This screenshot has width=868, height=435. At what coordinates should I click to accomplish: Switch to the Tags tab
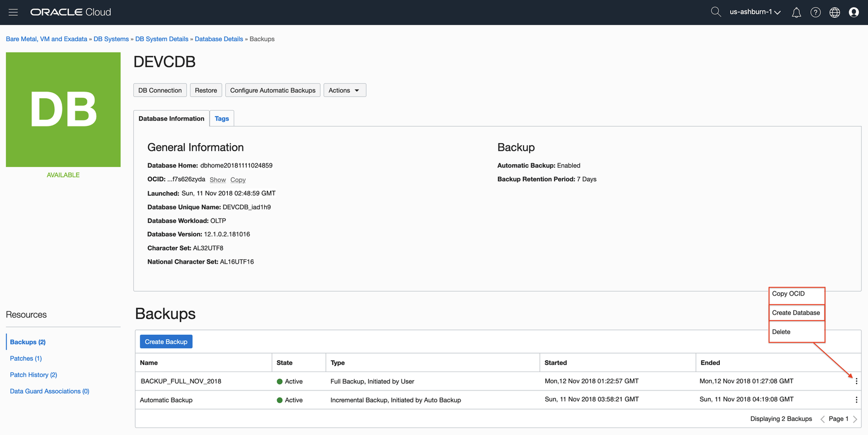(221, 119)
